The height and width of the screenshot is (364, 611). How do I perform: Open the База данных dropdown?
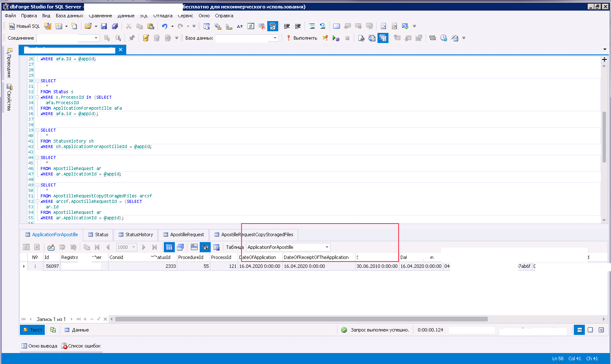pos(275,38)
